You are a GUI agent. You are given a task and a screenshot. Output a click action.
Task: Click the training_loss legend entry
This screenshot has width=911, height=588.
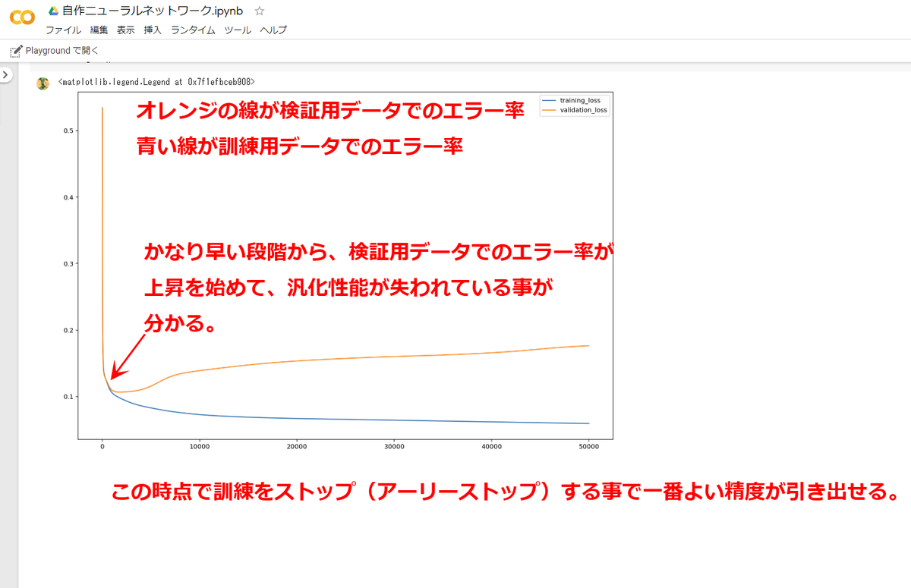(574, 100)
